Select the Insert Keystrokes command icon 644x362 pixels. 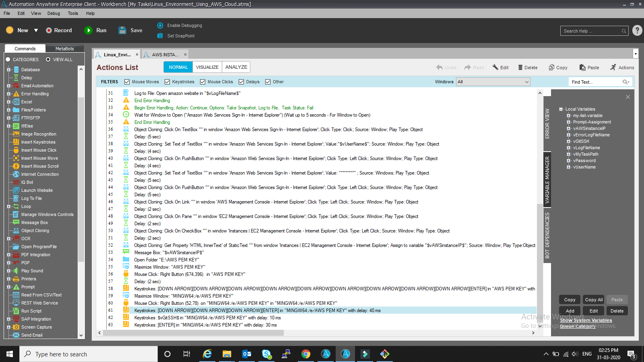(x=16, y=142)
